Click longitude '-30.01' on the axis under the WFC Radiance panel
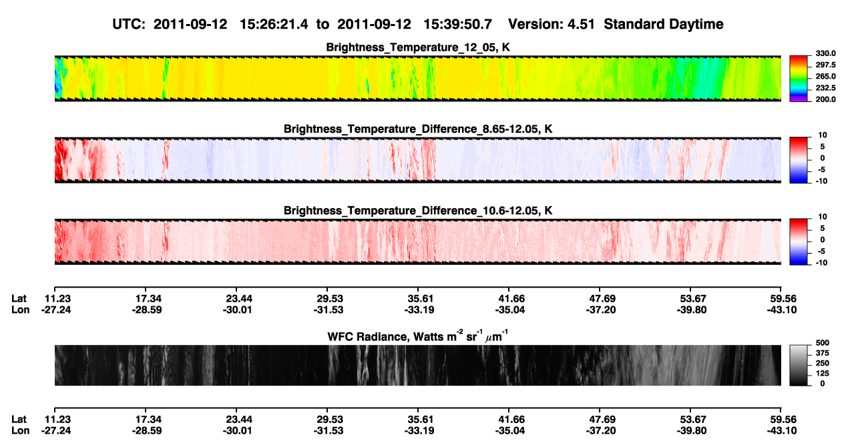The width and height of the screenshot is (868, 445). (239, 430)
